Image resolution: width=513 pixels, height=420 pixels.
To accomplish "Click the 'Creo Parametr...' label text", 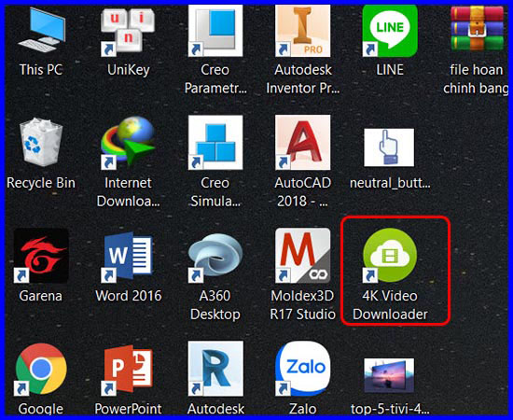I will pos(215,79).
